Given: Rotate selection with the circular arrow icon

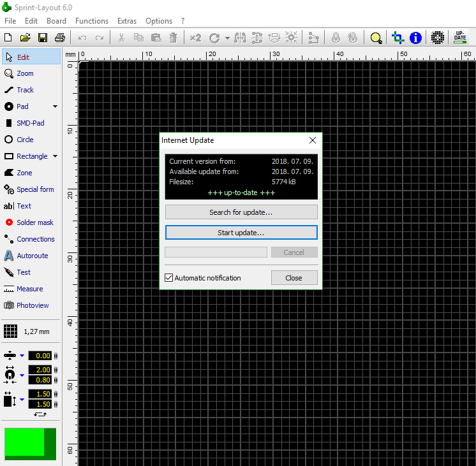Looking at the screenshot, I should [214, 38].
